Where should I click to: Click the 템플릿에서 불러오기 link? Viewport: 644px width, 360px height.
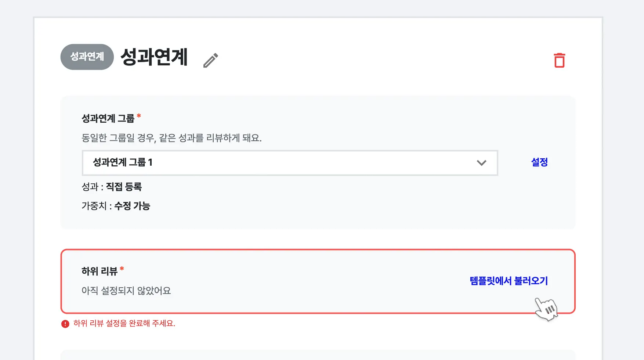(509, 281)
